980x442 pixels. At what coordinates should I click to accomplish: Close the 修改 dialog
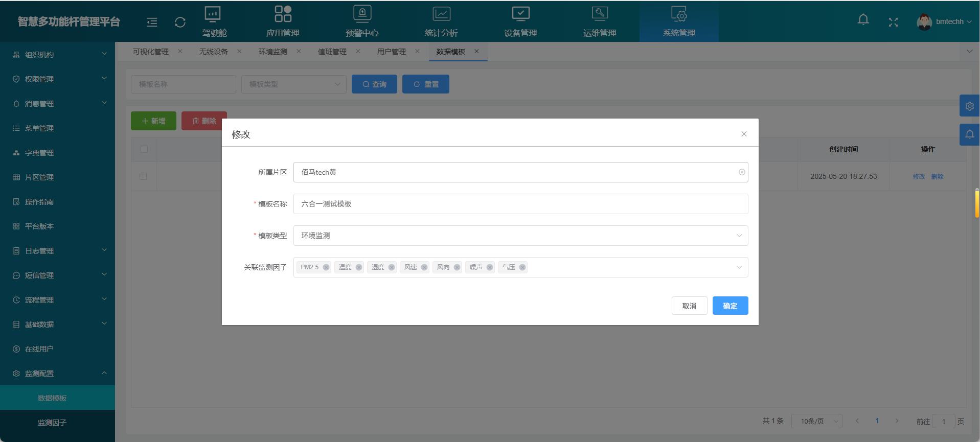tap(744, 134)
